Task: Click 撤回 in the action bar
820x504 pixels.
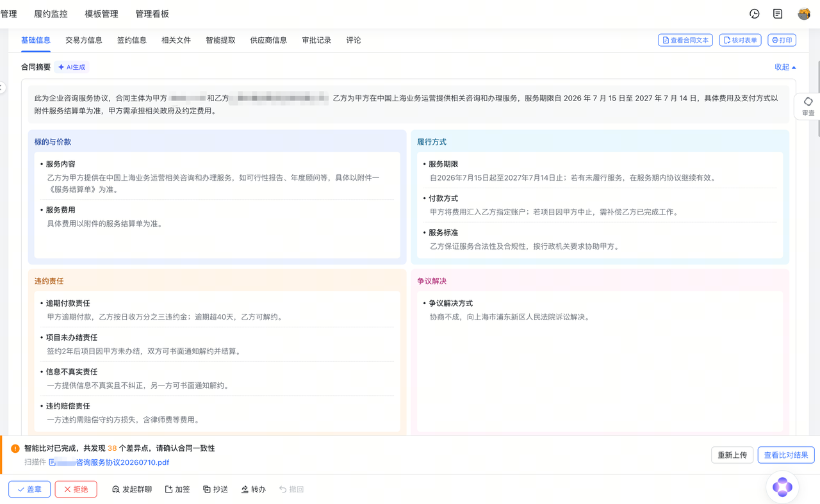Action: [x=291, y=489]
